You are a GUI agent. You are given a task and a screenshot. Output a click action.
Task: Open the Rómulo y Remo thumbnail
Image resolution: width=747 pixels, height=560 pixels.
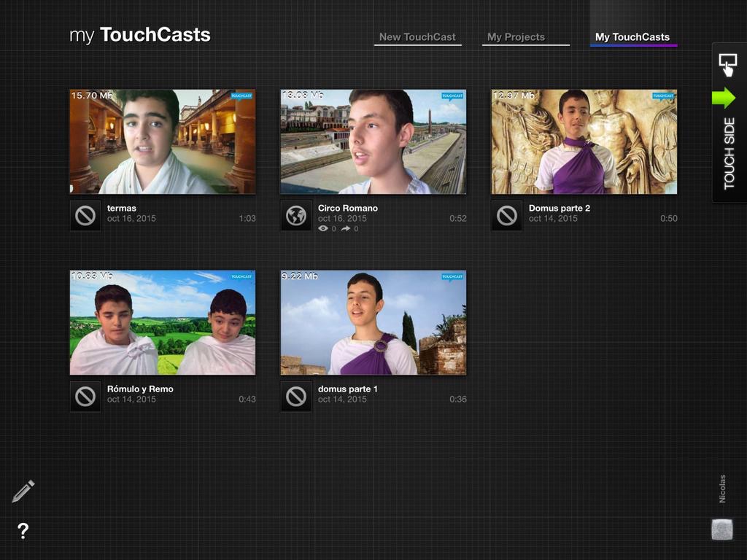click(x=163, y=322)
